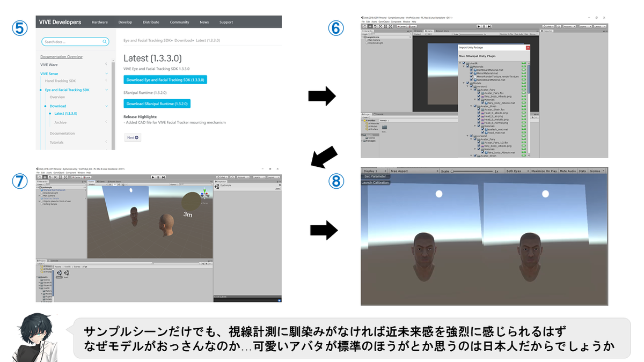
Task: Click Step button in the EyeSample Unity window
Action: 163,177
